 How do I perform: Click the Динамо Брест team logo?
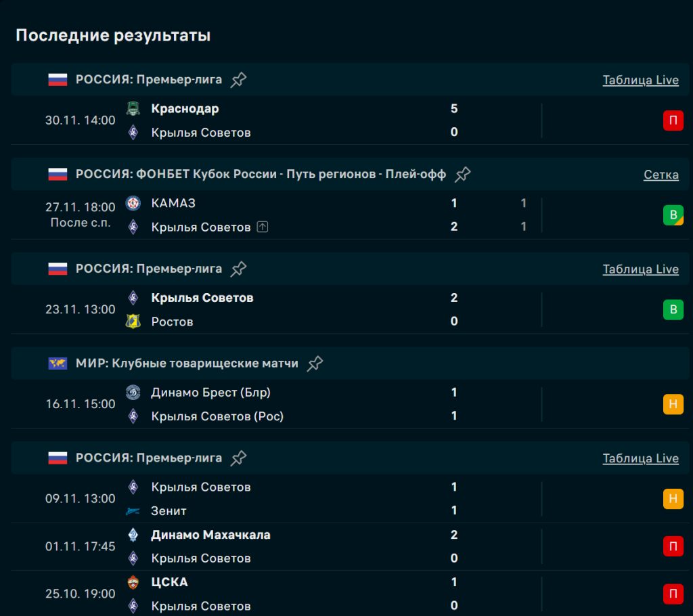click(x=133, y=393)
